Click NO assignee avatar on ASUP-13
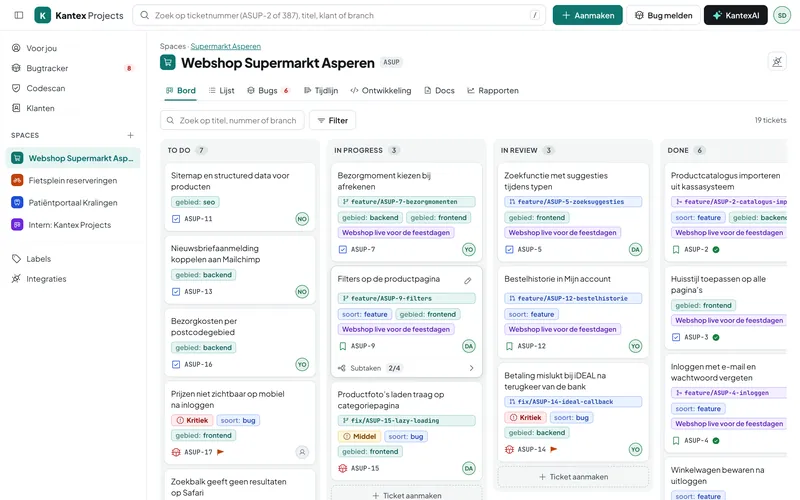 click(302, 292)
